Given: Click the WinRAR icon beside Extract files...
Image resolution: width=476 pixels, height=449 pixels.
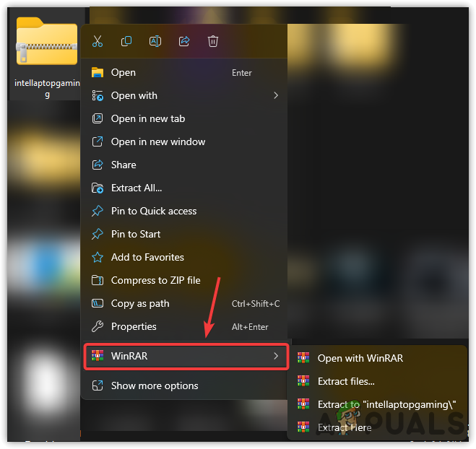Looking at the screenshot, I should (x=303, y=381).
